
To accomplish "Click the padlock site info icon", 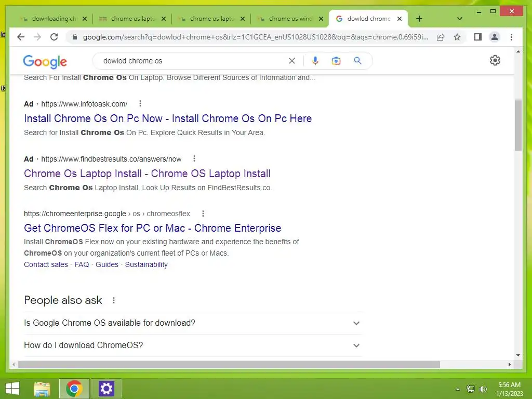I will point(75,37).
